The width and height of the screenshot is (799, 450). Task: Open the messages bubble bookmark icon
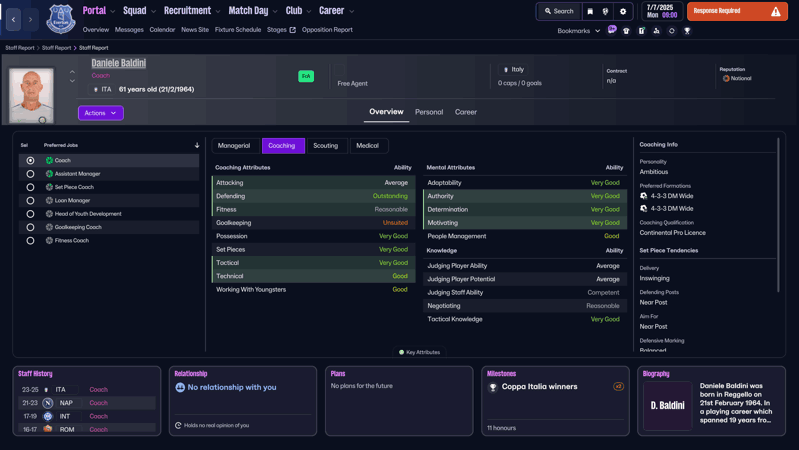(x=611, y=30)
